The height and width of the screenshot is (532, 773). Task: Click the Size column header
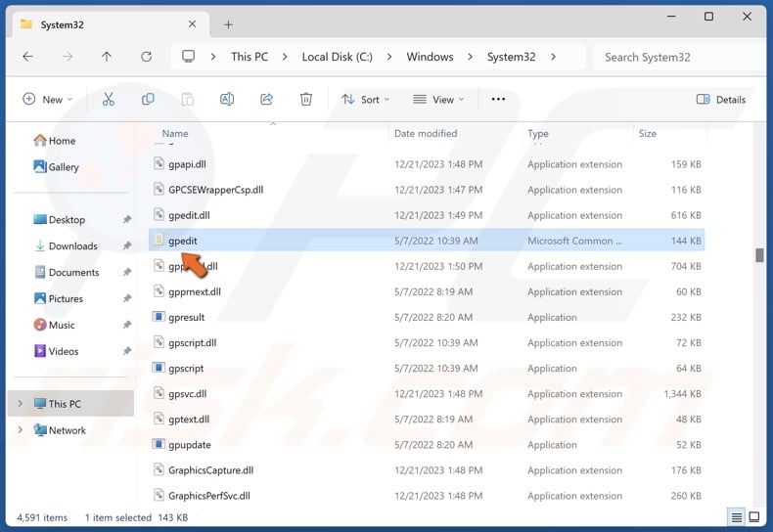[648, 134]
